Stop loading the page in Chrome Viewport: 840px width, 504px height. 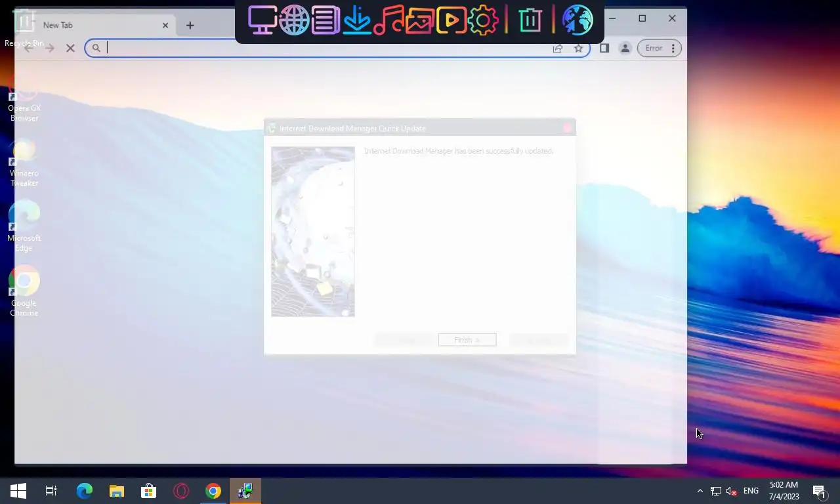tap(70, 48)
